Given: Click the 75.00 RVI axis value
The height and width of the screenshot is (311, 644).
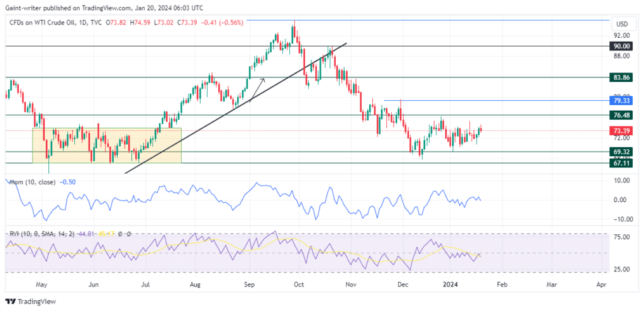Looking at the screenshot, I should 621,237.
